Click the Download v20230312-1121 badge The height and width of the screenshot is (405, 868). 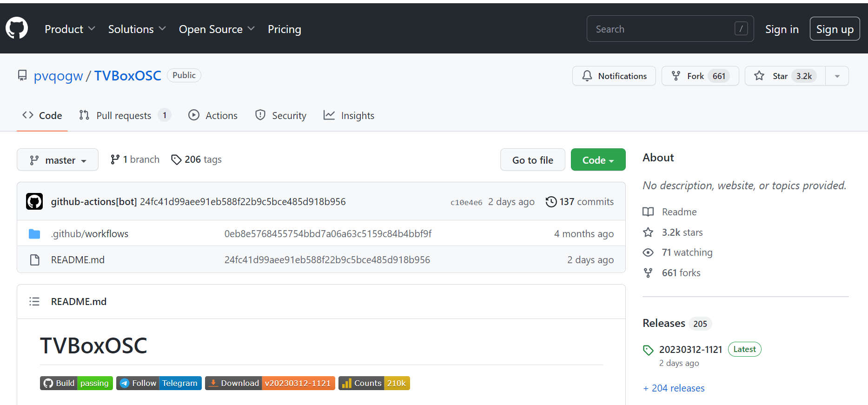270,383
